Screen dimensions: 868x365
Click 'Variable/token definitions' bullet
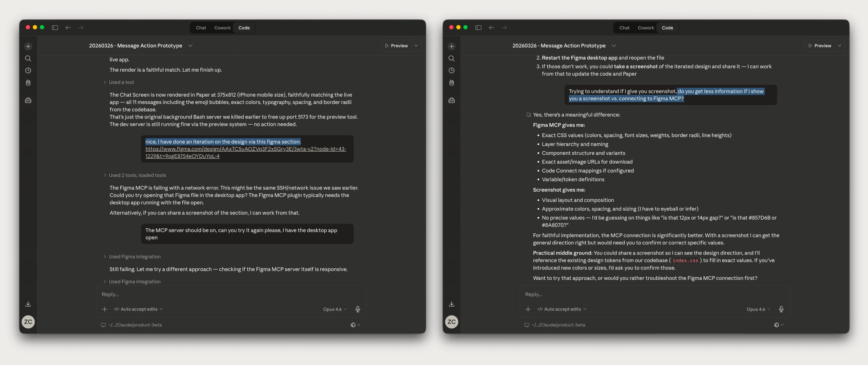point(573,180)
